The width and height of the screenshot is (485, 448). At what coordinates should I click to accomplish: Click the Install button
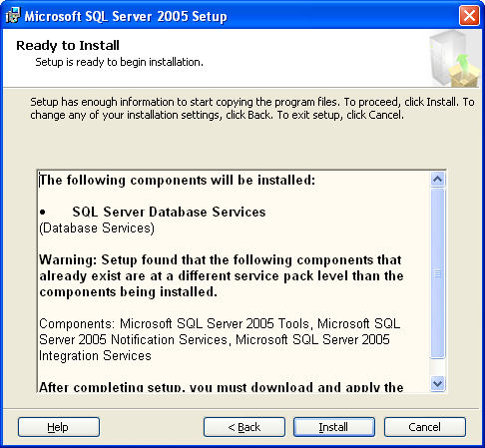pos(334,427)
